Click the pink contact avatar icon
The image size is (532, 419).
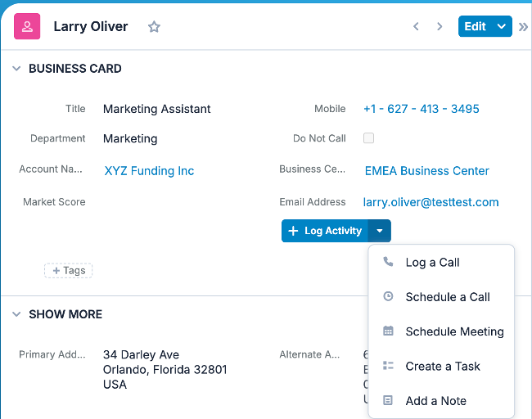coord(27,27)
